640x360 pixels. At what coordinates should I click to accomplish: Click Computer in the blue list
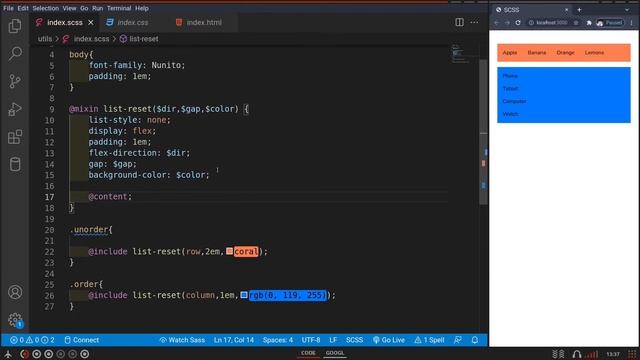pos(514,101)
